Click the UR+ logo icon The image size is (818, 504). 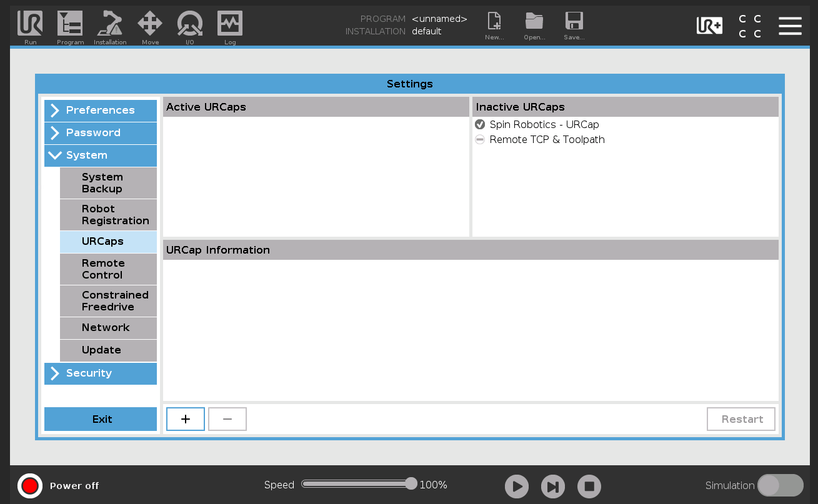[x=709, y=26]
